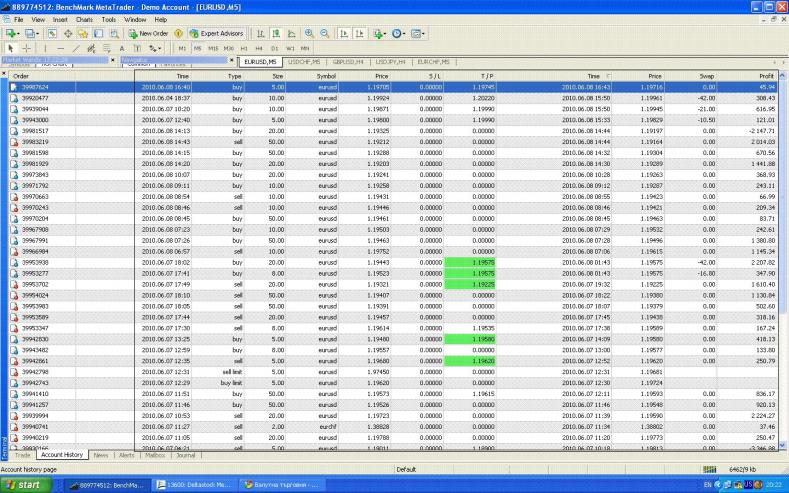Set timeframe to H4
The height and width of the screenshot is (493, 789).
(x=259, y=48)
